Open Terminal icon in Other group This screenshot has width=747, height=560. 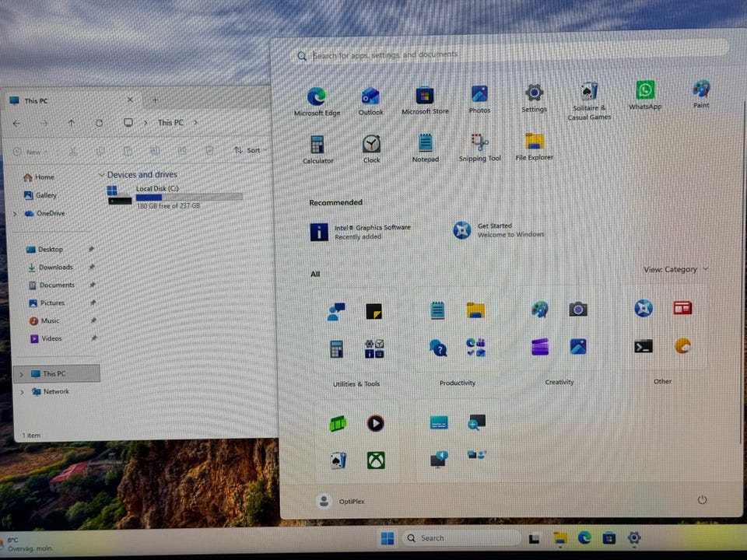click(x=644, y=347)
